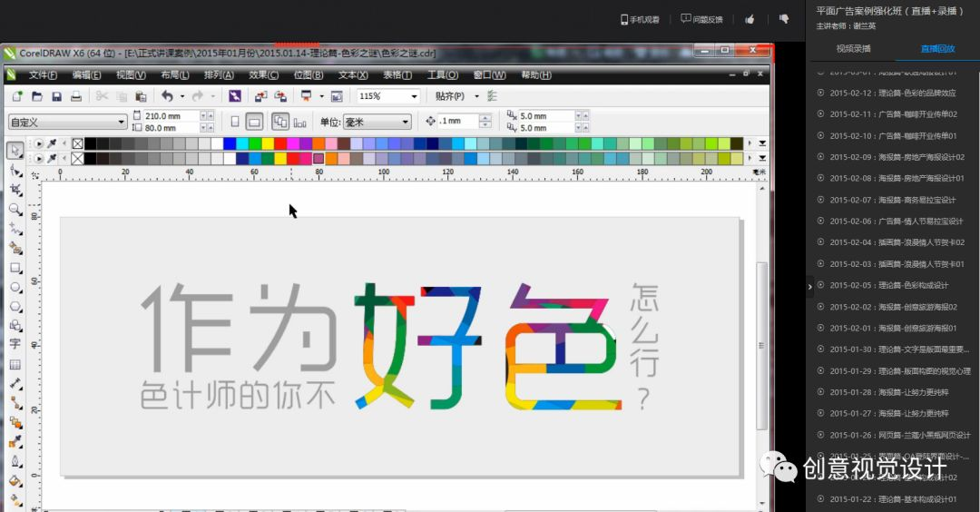Viewport: 980px width, 512px height.
Task: Select the Parallel Dimension tool
Action: (x=15, y=384)
